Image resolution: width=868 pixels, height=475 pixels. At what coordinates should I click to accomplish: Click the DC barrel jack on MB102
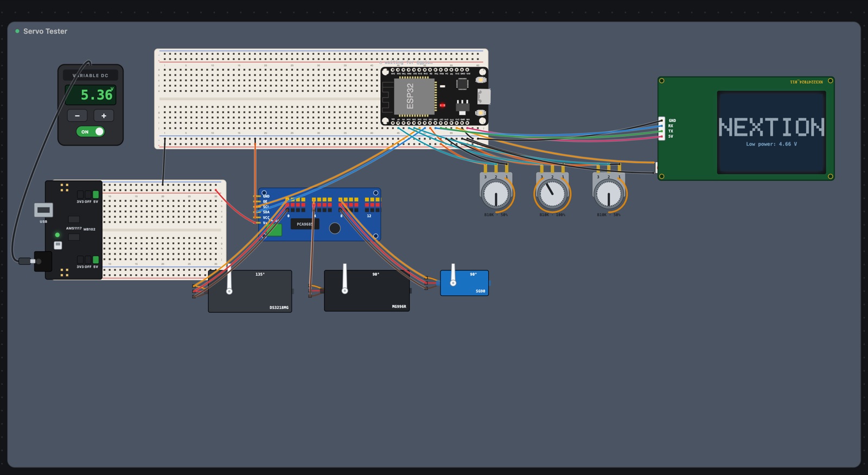coord(42,261)
